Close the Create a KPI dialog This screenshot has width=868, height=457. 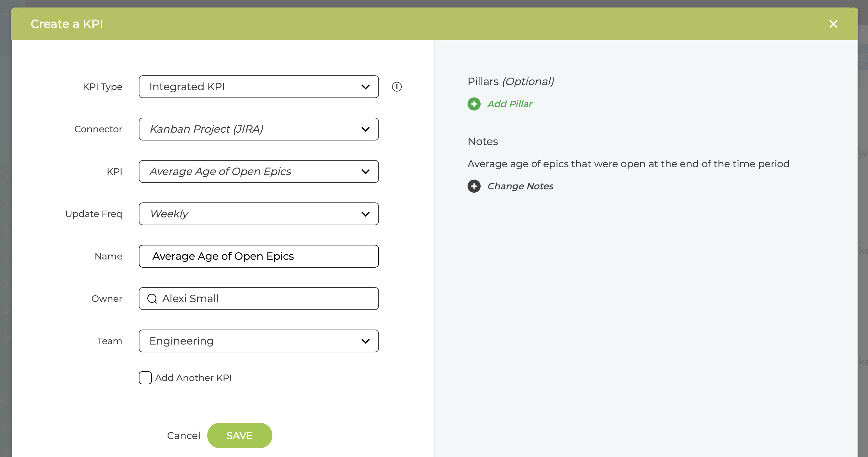[x=833, y=24]
